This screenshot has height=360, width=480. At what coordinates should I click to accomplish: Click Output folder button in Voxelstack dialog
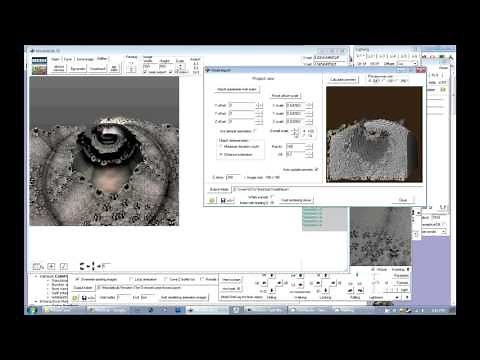tap(219, 189)
